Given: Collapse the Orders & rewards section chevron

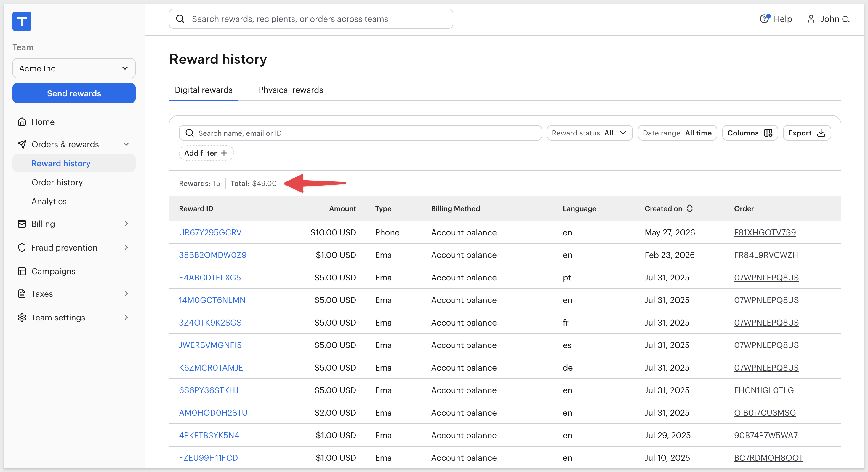Looking at the screenshot, I should tap(126, 144).
